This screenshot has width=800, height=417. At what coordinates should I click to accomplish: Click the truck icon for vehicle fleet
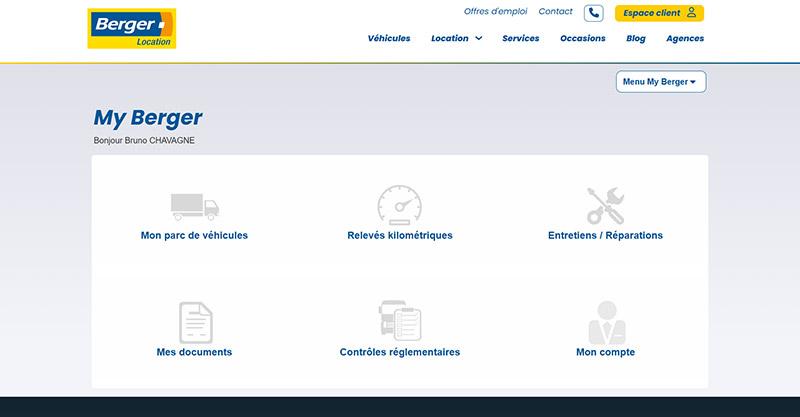coord(195,207)
